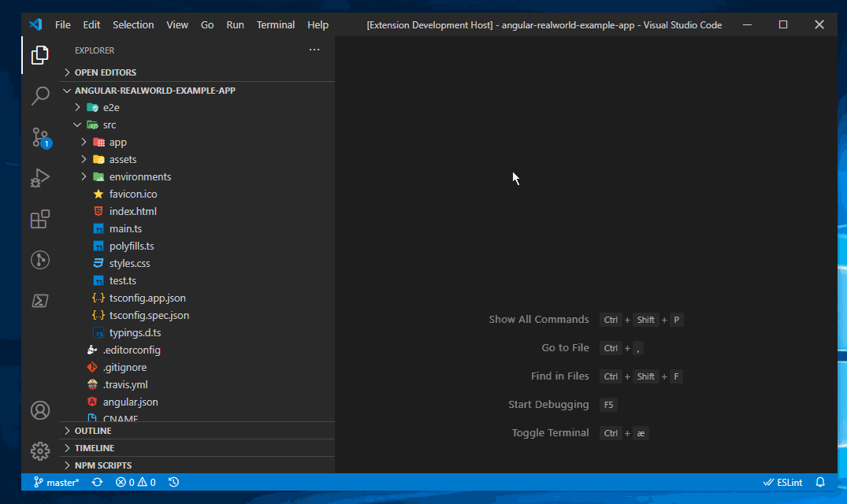Open errors and warnings count in status bar
This screenshot has width=847, height=504.
point(136,483)
